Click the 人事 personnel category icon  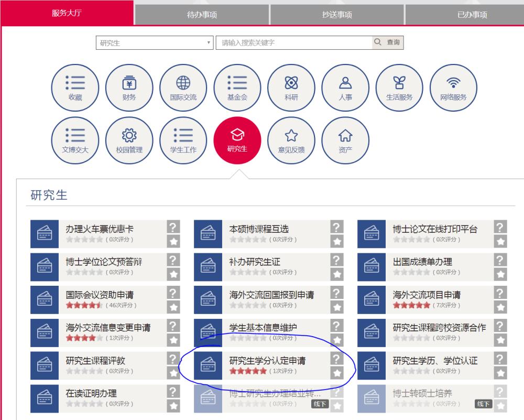(x=345, y=88)
